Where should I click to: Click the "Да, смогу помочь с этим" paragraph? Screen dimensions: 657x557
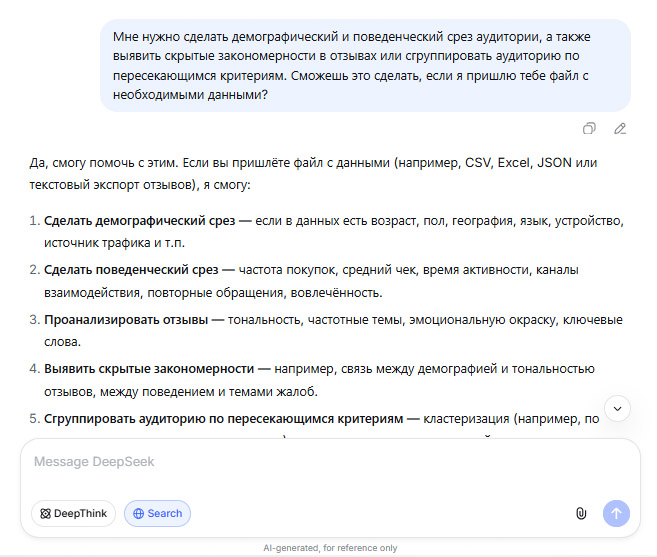point(313,174)
